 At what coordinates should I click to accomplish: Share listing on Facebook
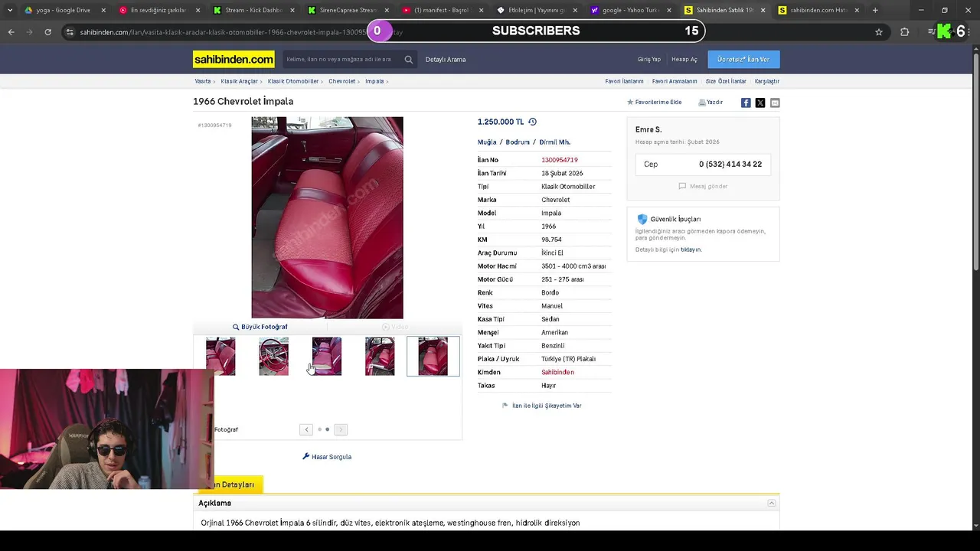click(746, 103)
